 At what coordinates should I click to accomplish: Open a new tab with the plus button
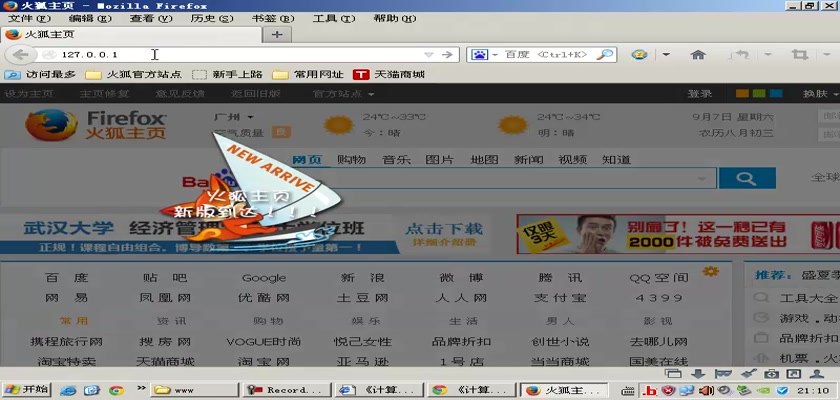(277, 35)
